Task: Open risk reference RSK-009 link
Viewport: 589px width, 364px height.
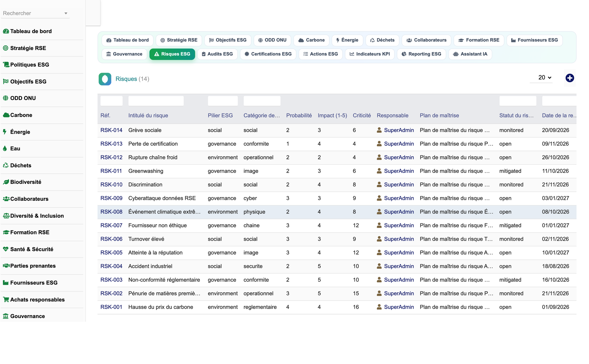Action: tap(111, 198)
